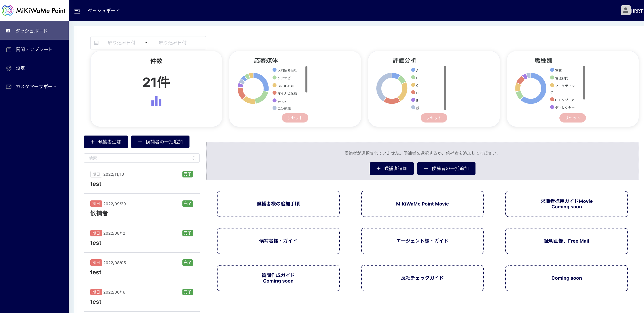Click the カスタマーサポート envelope icon
Image resolution: width=644 pixels, height=313 pixels.
coord(8,87)
